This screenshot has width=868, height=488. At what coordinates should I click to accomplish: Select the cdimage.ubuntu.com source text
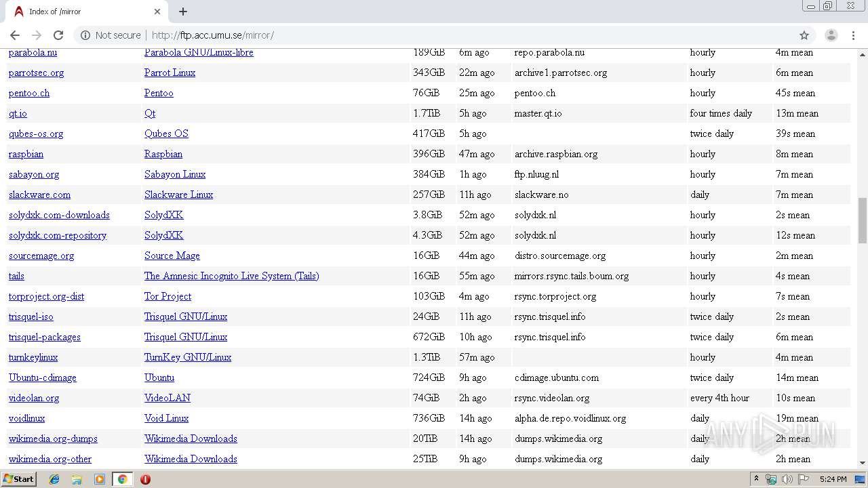(557, 378)
